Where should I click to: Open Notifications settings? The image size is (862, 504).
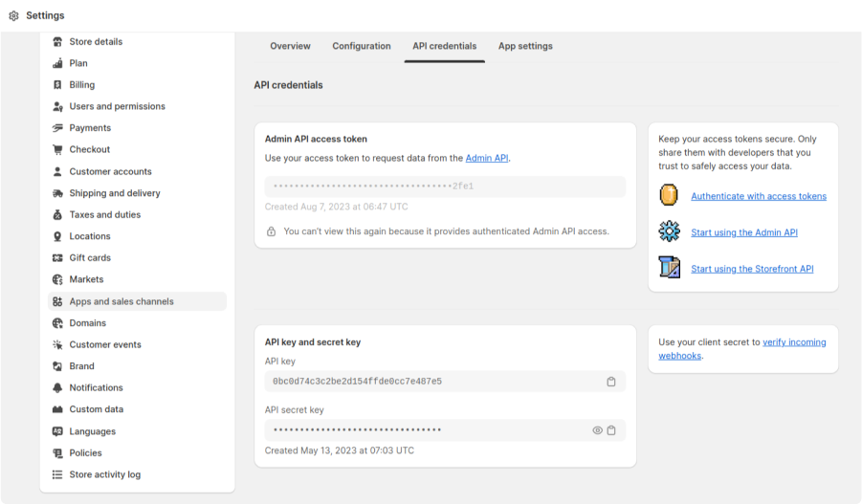pyautogui.click(x=97, y=387)
